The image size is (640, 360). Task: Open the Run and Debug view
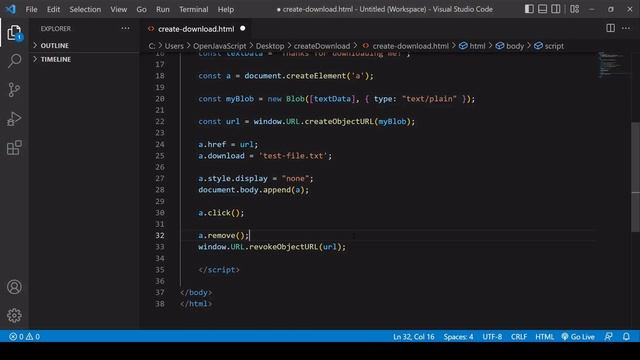[x=14, y=119]
